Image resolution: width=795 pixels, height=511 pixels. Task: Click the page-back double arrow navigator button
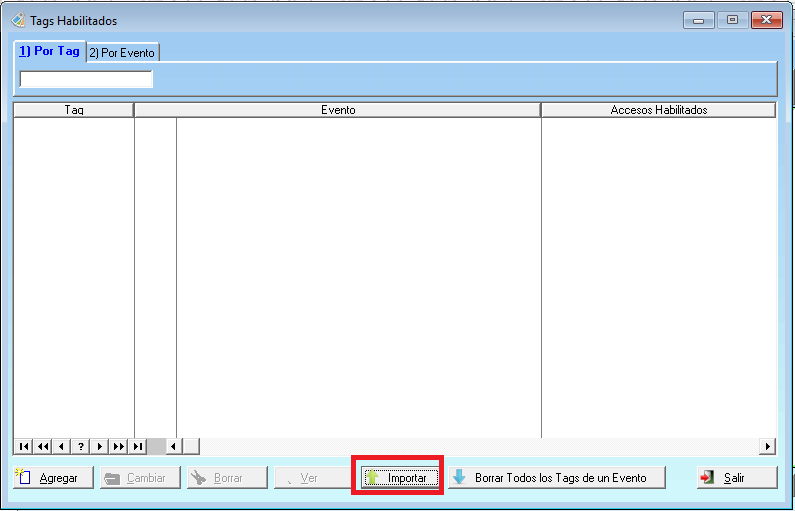tap(43, 446)
